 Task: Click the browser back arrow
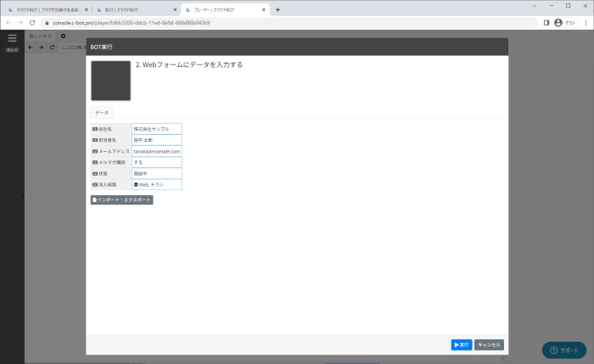[8, 23]
